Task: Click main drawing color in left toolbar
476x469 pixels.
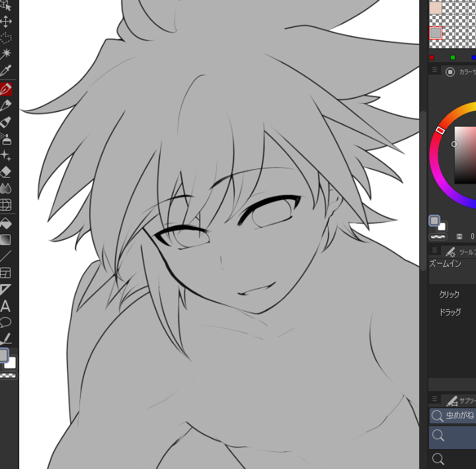Action: (3, 355)
